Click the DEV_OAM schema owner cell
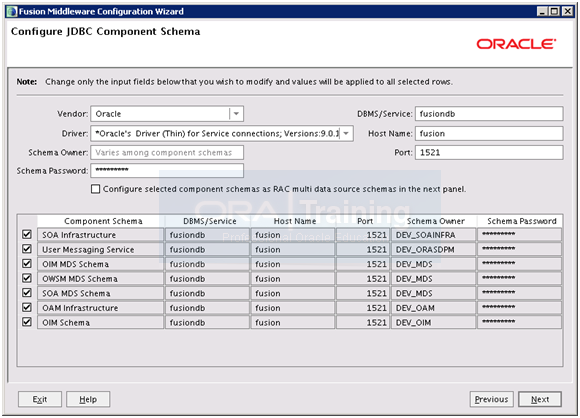Image resolution: width=580 pixels, height=418 pixels. click(x=434, y=308)
